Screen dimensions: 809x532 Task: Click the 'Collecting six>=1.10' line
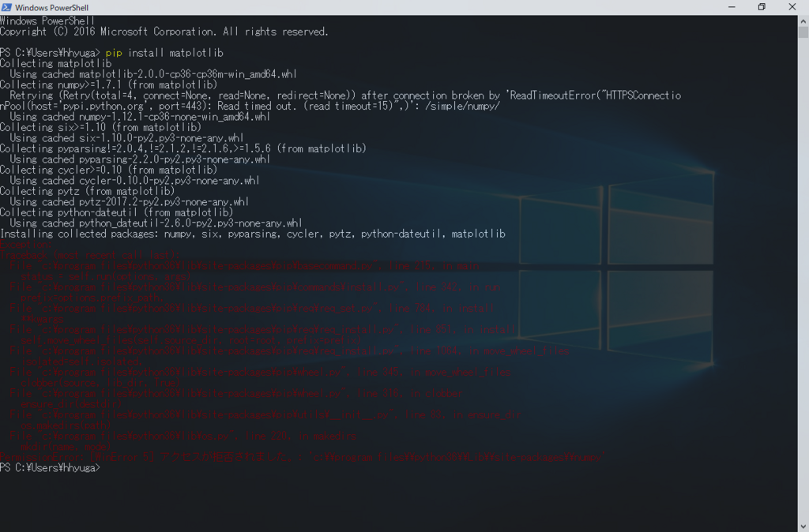100,127
